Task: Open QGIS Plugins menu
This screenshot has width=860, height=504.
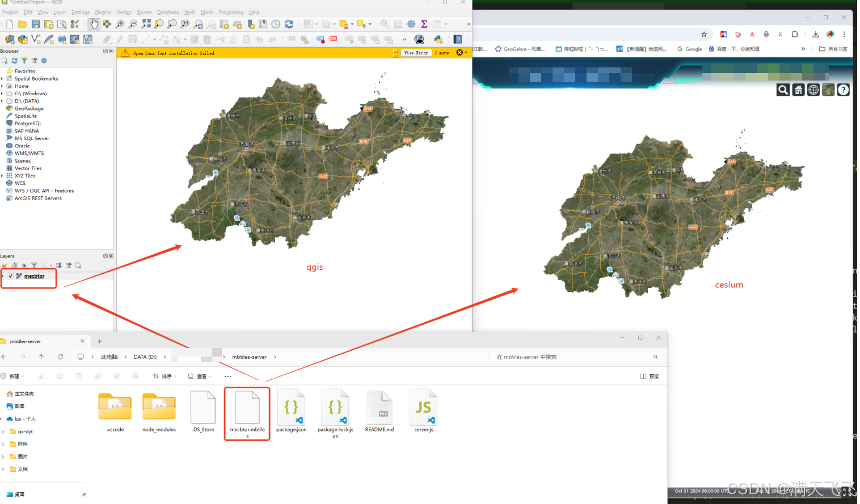Action: pyautogui.click(x=103, y=12)
